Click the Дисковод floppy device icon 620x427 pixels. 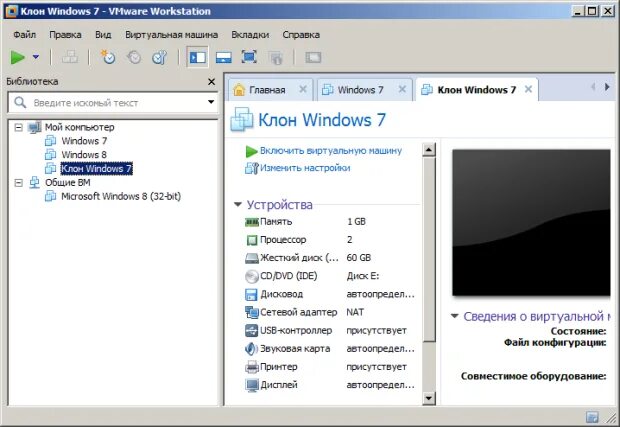pyautogui.click(x=251, y=295)
